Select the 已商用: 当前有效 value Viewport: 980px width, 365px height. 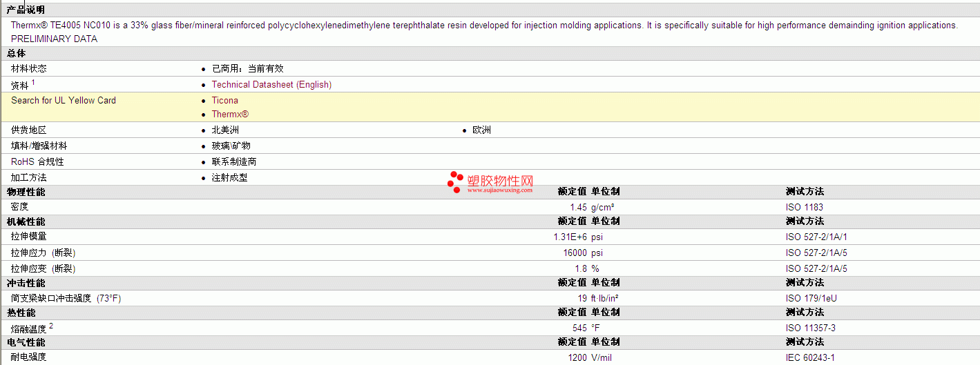[x=247, y=68]
